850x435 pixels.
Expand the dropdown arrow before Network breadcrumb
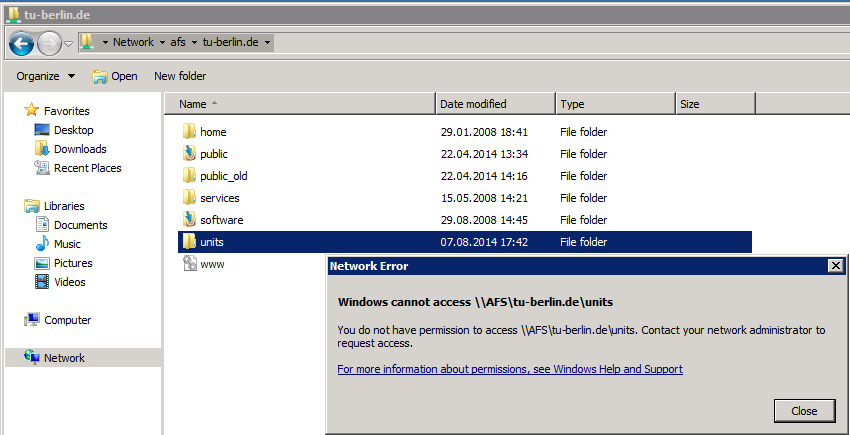(105, 42)
